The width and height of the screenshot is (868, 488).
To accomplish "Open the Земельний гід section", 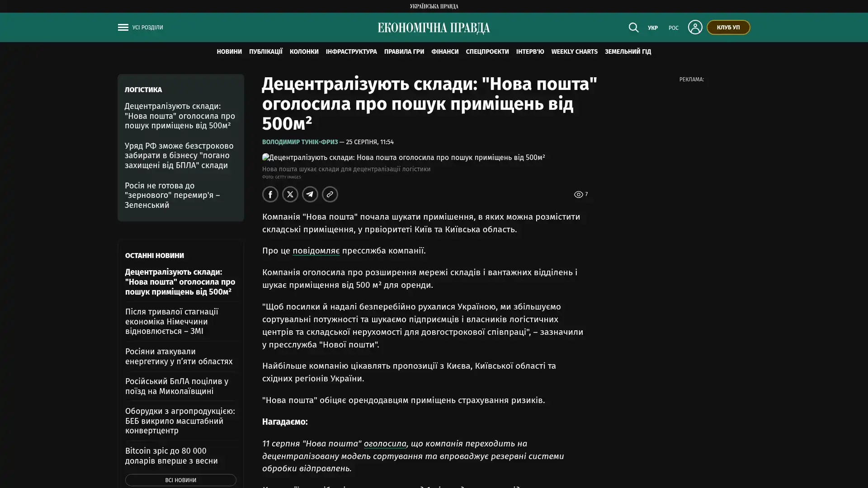I will click(628, 52).
